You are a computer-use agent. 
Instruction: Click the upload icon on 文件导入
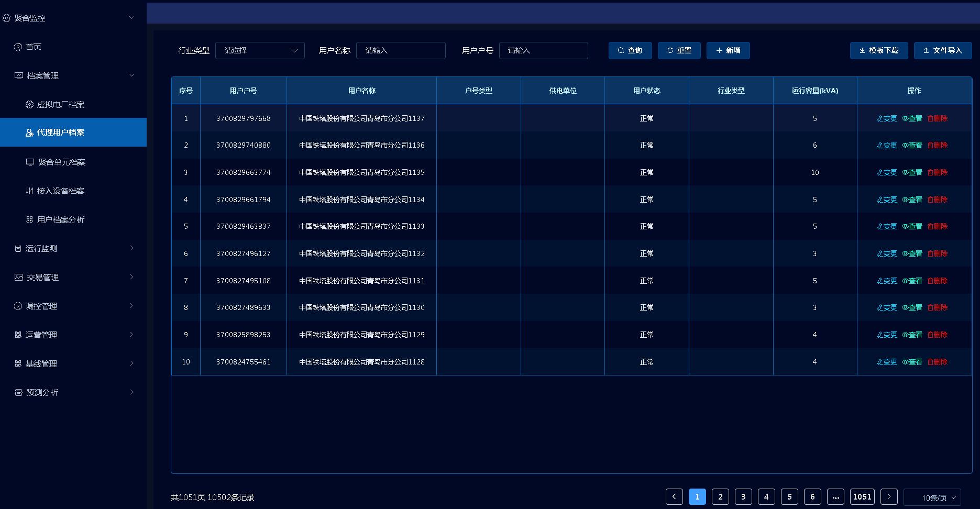926,51
